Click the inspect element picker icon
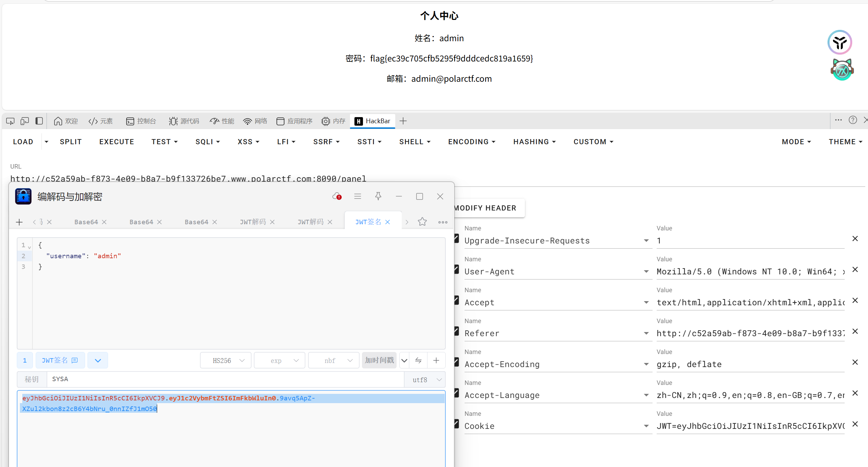Image resolution: width=868 pixels, height=467 pixels. [10, 121]
